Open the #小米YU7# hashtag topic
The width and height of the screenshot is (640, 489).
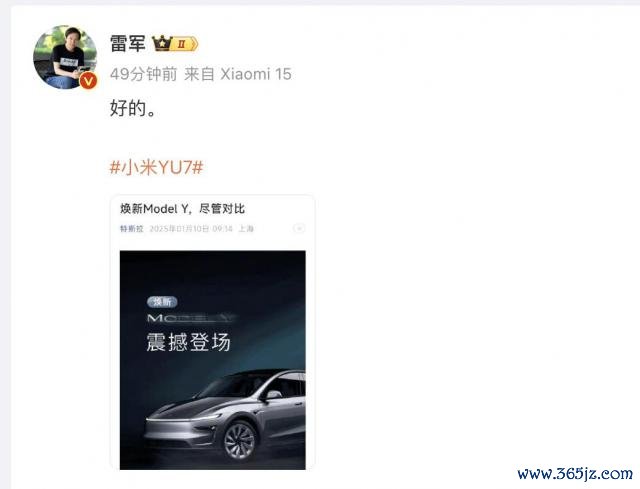157,167
